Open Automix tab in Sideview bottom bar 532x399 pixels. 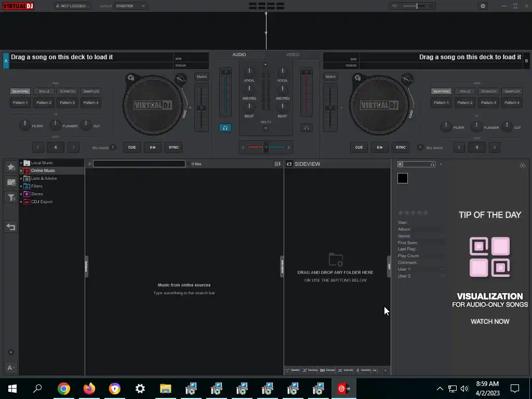tap(345, 370)
